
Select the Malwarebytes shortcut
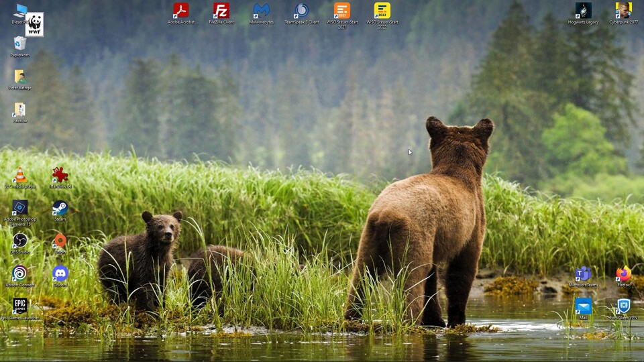[x=261, y=13]
